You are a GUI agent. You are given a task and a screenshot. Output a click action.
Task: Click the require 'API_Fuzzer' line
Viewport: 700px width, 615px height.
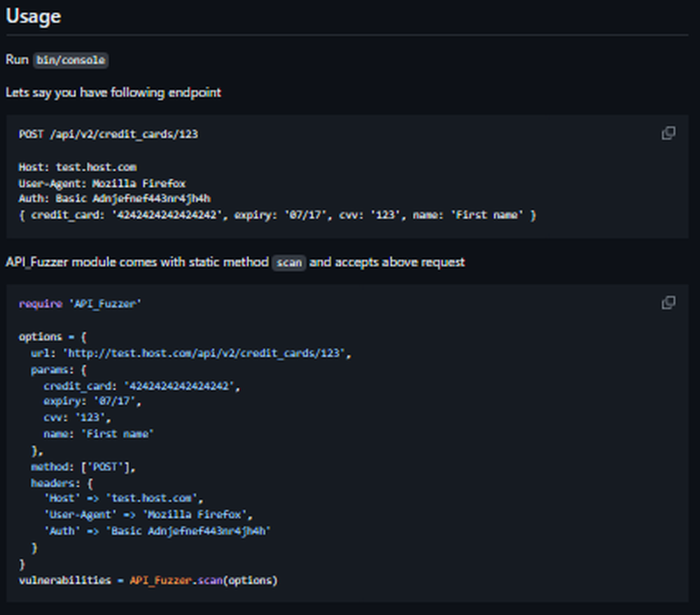pyautogui.click(x=80, y=304)
